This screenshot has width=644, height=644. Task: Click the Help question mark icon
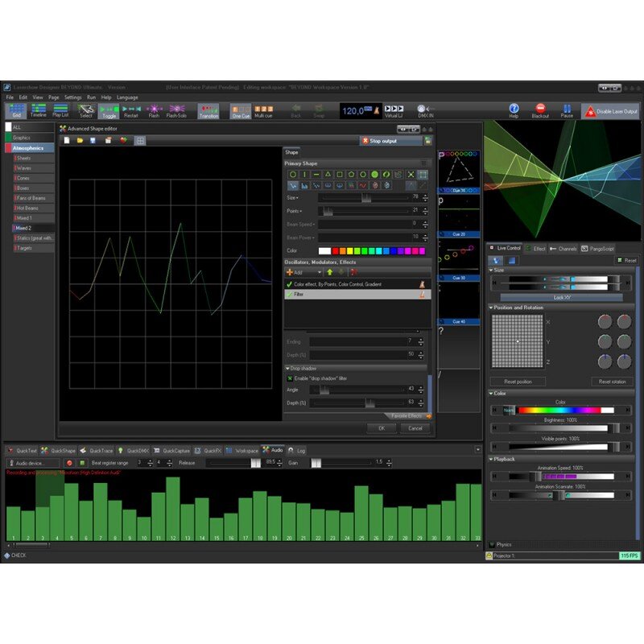[514, 109]
